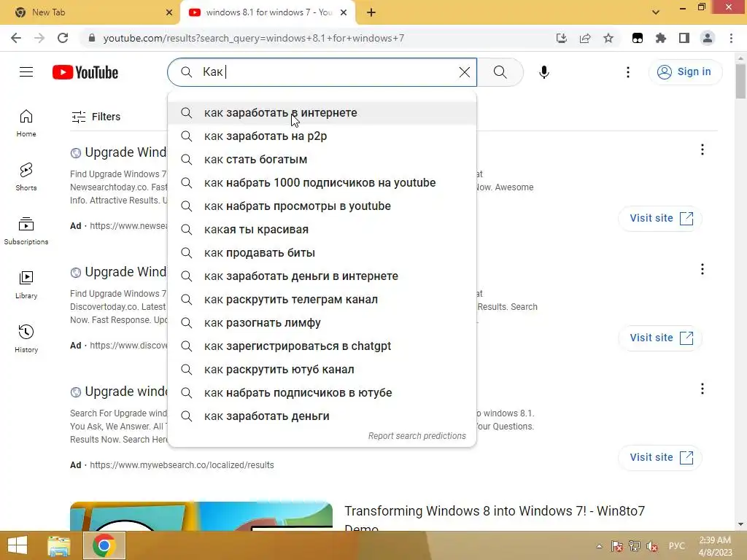Click the Win8to7 video thumbnail
This screenshot has width=747, height=560.
201,516
